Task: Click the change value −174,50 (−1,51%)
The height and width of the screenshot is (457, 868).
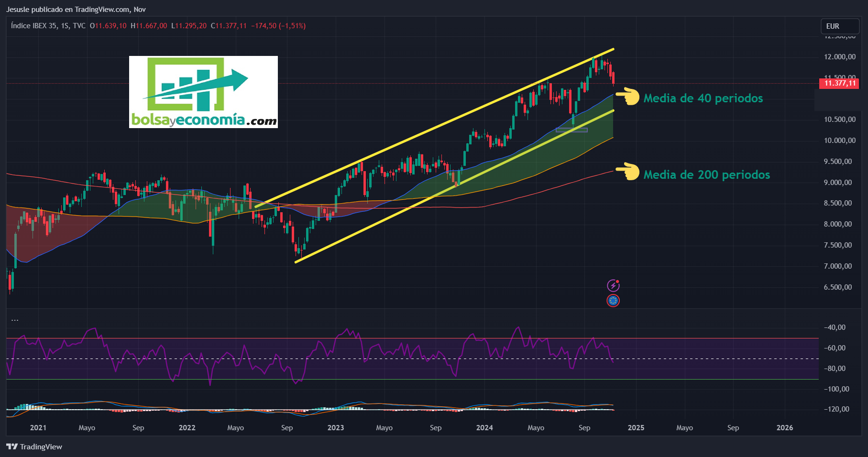Action: (x=278, y=26)
